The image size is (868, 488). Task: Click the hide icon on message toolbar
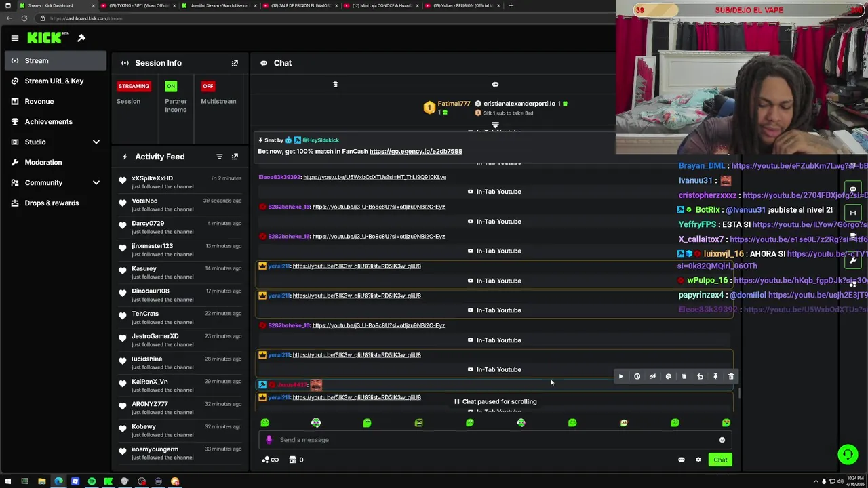(652, 376)
